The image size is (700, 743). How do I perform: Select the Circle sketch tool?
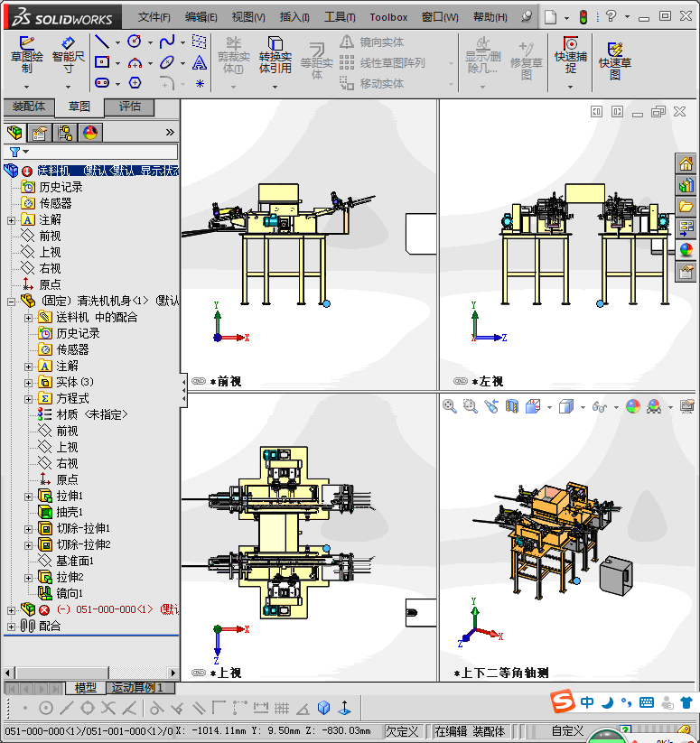click(135, 42)
